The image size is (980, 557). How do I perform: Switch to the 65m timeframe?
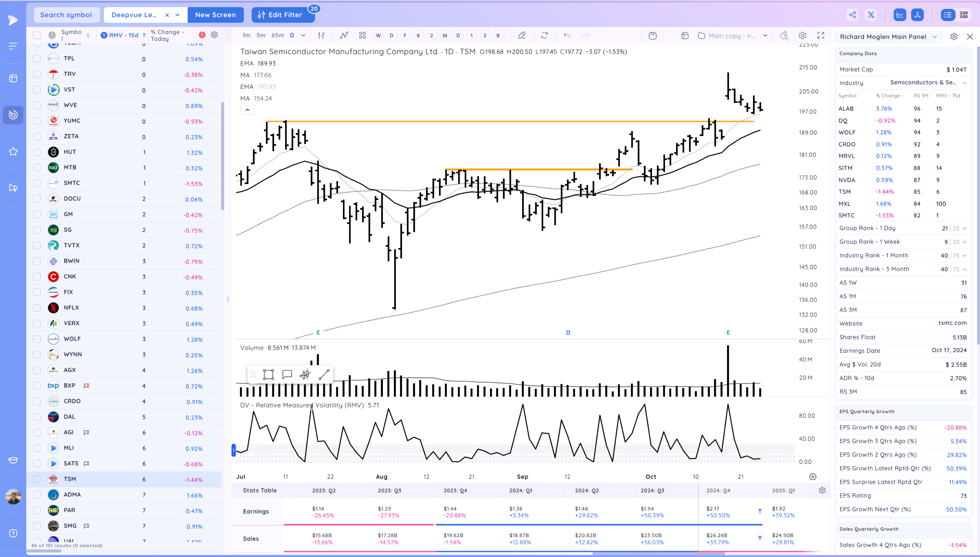[x=277, y=36]
